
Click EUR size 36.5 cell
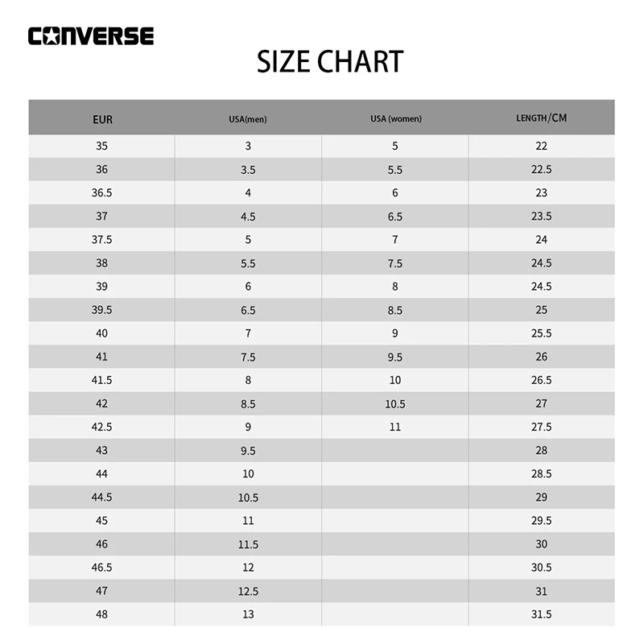click(101, 193)
